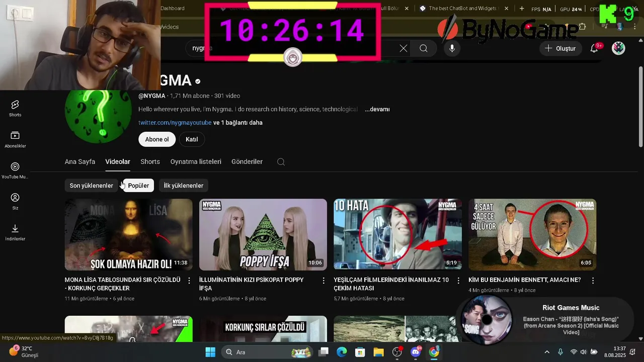Click the volume speaker tray icon
This screenshot has width=644, height=362.
[x=584, y=352]
